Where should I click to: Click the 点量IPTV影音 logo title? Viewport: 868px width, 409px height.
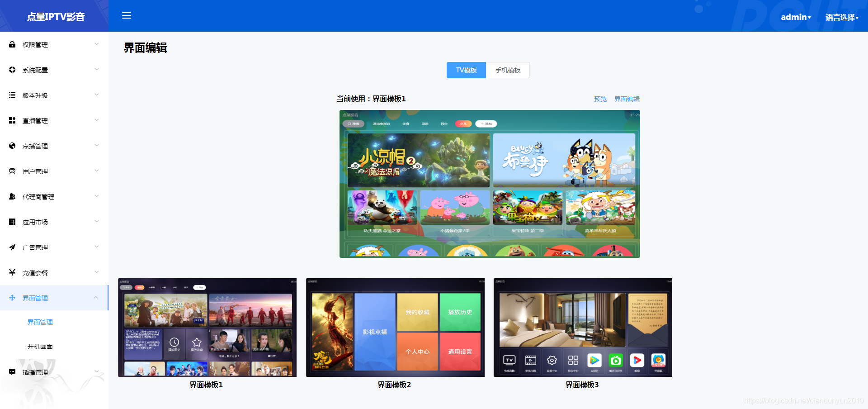point(56,17)
